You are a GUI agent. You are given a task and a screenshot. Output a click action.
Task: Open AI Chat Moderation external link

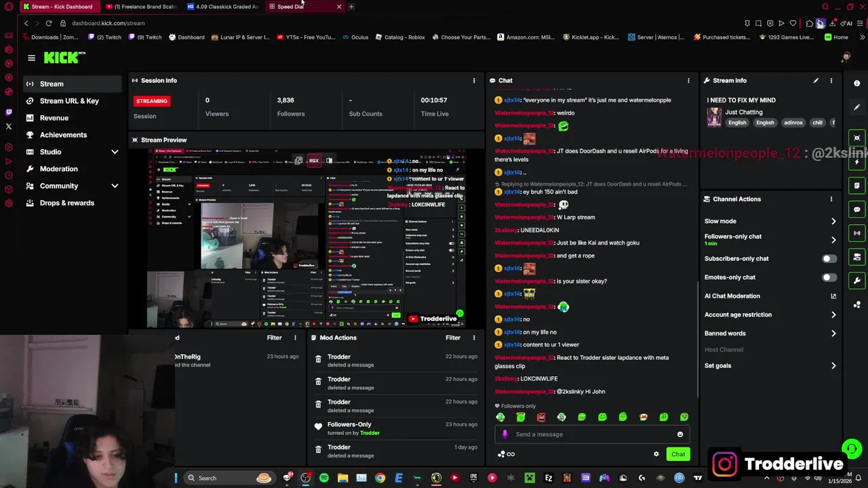pyautogui.click(x=833, y=296)
